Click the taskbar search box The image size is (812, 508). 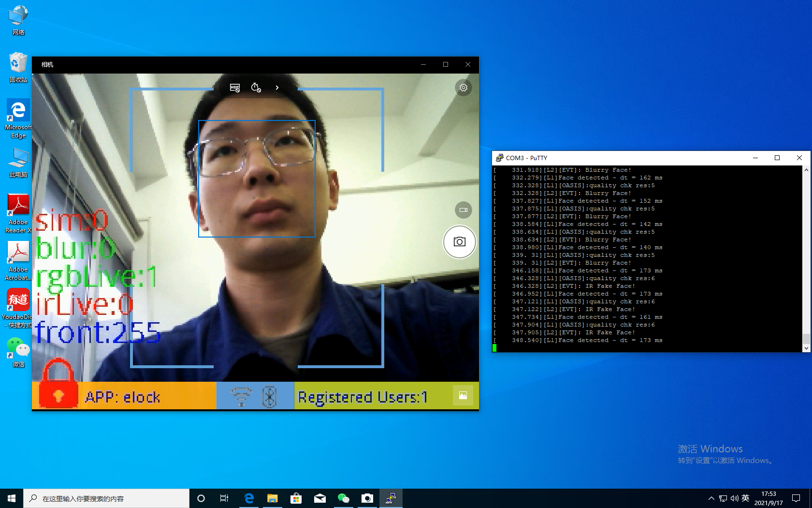(x=106, y=498)
